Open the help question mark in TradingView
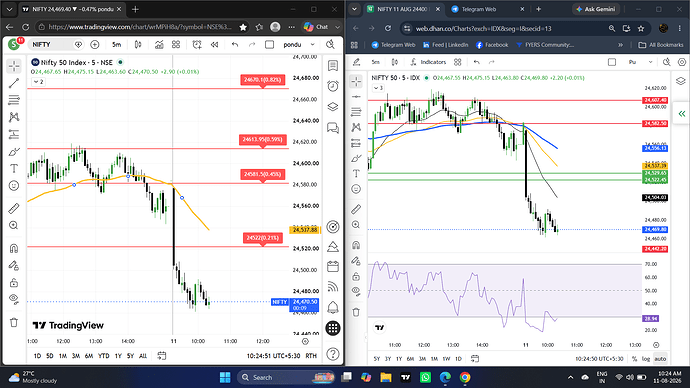Image resolution: width=690 pixels, height=388 pixels. click(333, 354)
